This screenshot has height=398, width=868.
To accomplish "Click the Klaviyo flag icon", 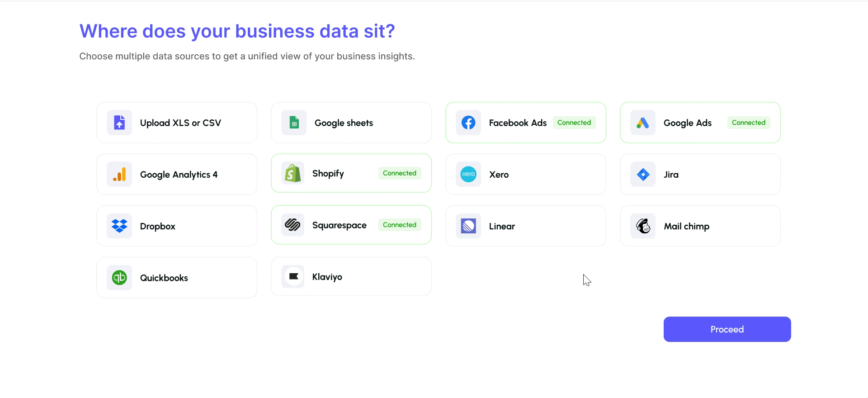I will (293, 277).
